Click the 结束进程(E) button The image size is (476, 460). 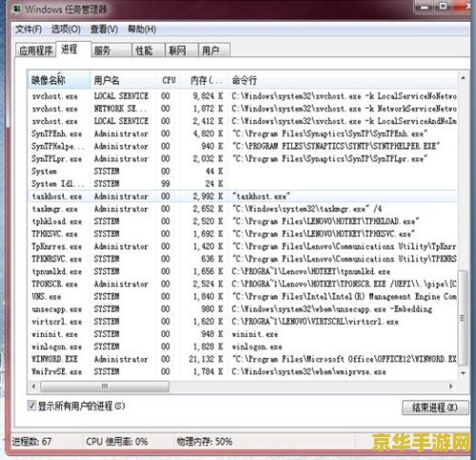tap(435, 408)
